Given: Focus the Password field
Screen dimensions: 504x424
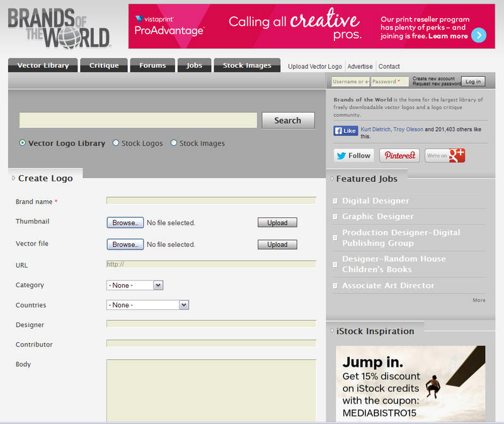Looking at the screenshot, I should (x=390, y=82).
